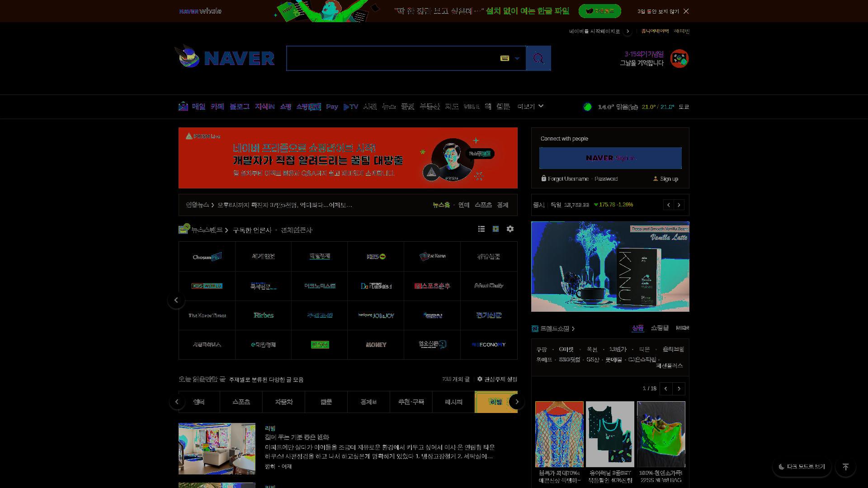Open Naver TV with play icon
This screenshot has width=868, height=488.
pyautogui.click(x=351, y=107)
